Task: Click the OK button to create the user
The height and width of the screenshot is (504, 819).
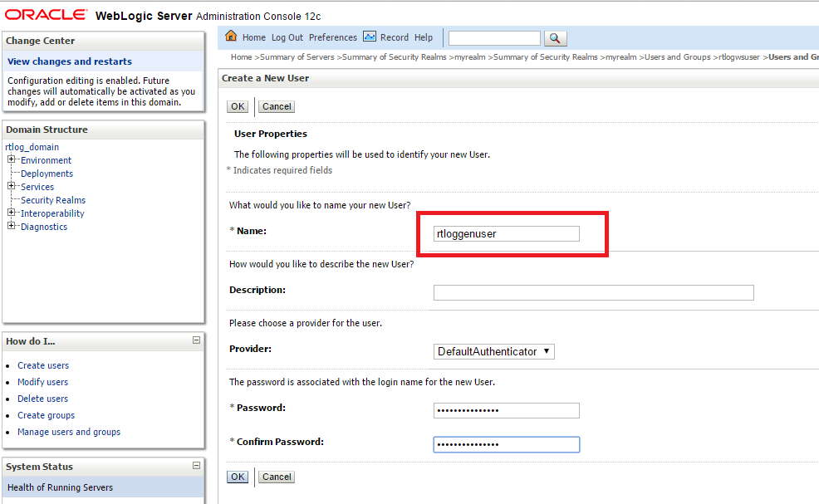Action: 237,106
